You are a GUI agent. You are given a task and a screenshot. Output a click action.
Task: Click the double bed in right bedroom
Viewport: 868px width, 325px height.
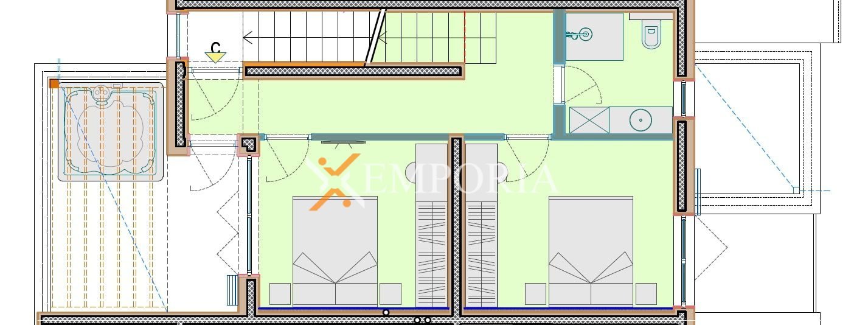point(591,250)
